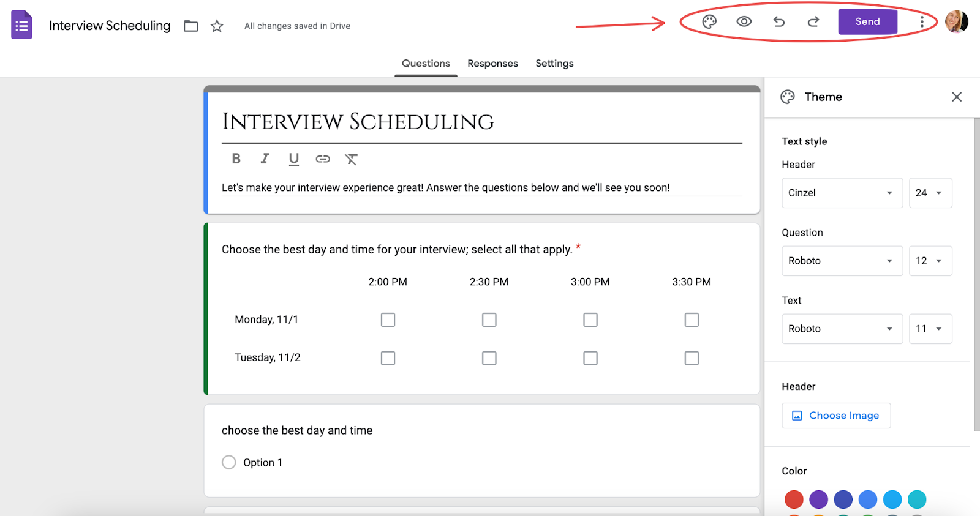This screenshot has height=516, width=980.
Task: Check Monday 11/1 at 3:00 PM
Action: [590, 320]
